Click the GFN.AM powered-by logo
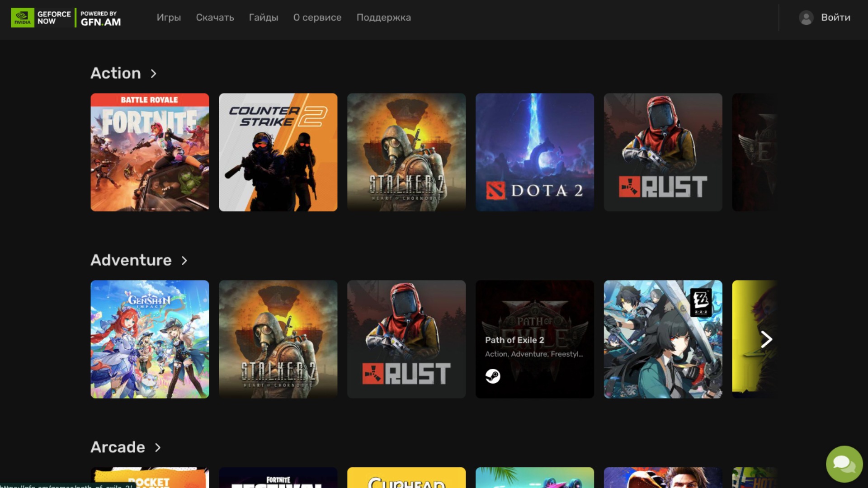868x488 pixels. tap(100, 19)
